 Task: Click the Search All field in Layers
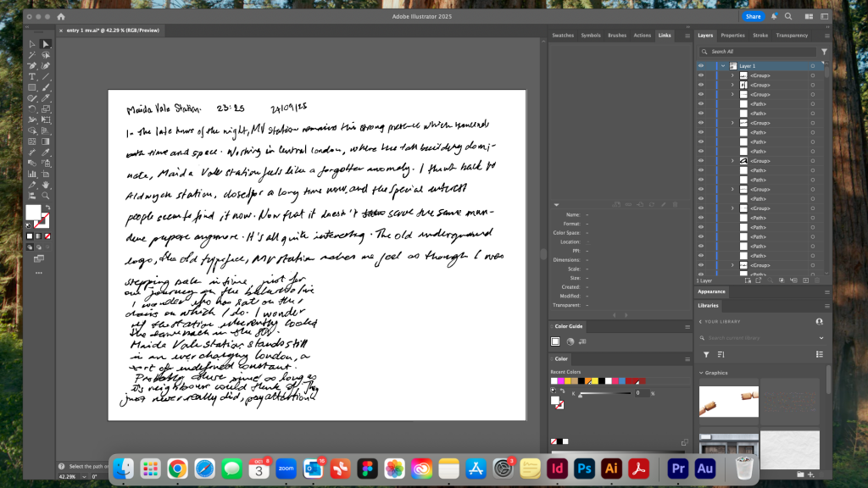(759, 52)
